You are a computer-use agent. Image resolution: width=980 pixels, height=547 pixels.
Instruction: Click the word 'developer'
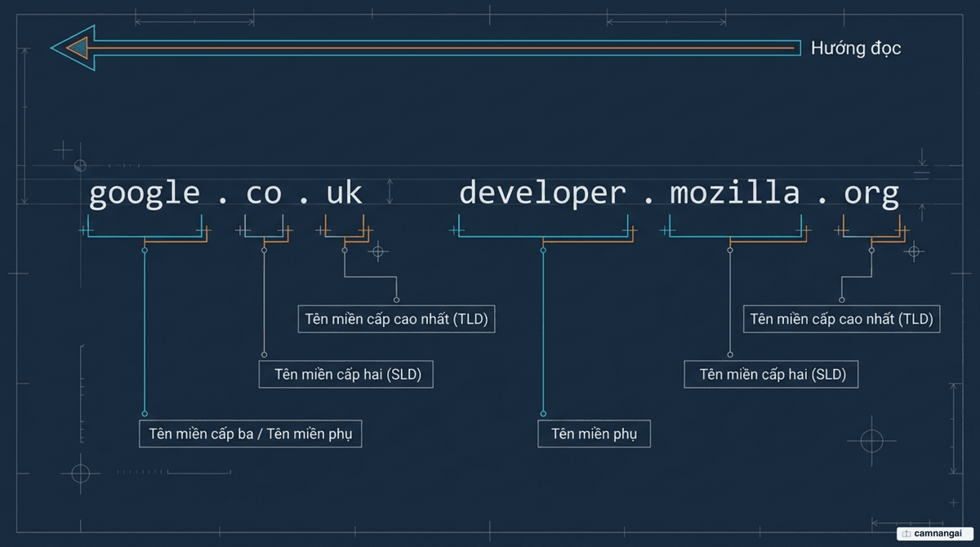pos(542,194)
